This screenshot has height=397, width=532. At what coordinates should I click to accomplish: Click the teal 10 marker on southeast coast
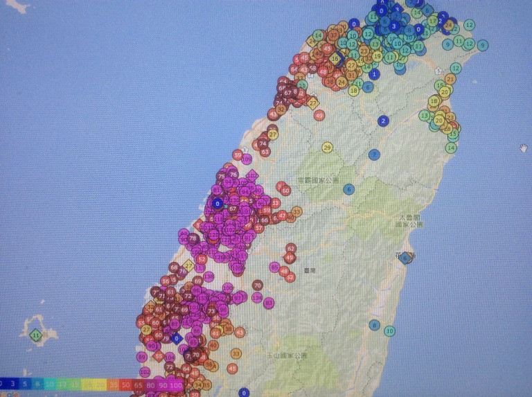[x=389, y=331]
